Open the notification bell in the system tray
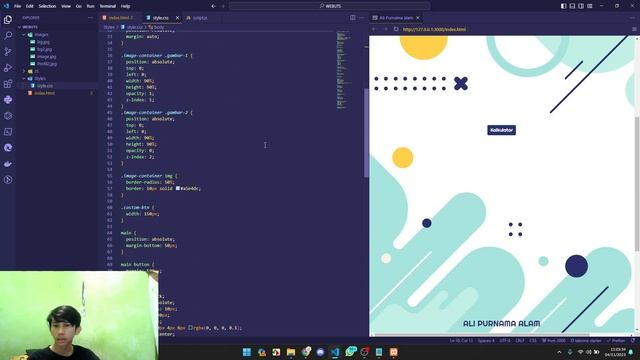Image resolution: width=640 pixels, height=360 pixels. pos(631,352)
